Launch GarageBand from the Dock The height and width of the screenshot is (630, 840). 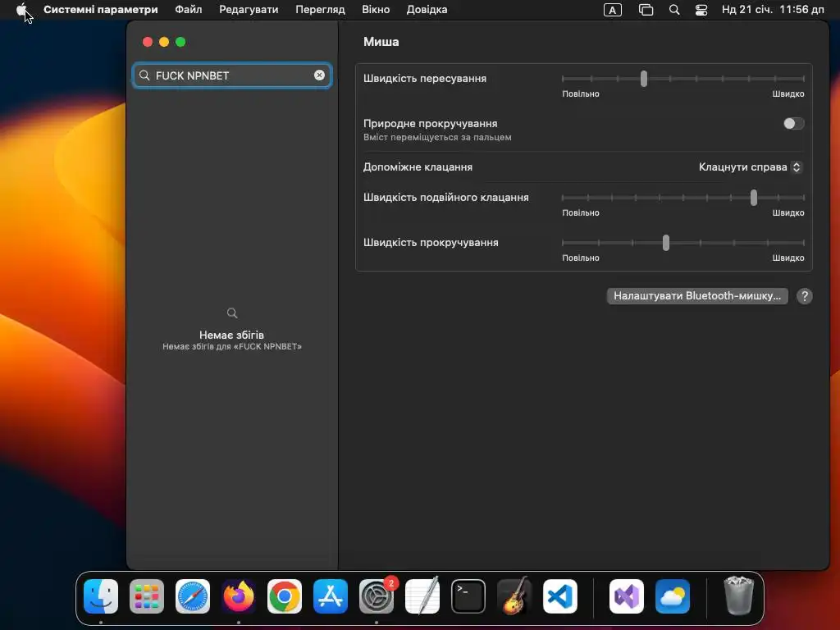click(514, 596)
